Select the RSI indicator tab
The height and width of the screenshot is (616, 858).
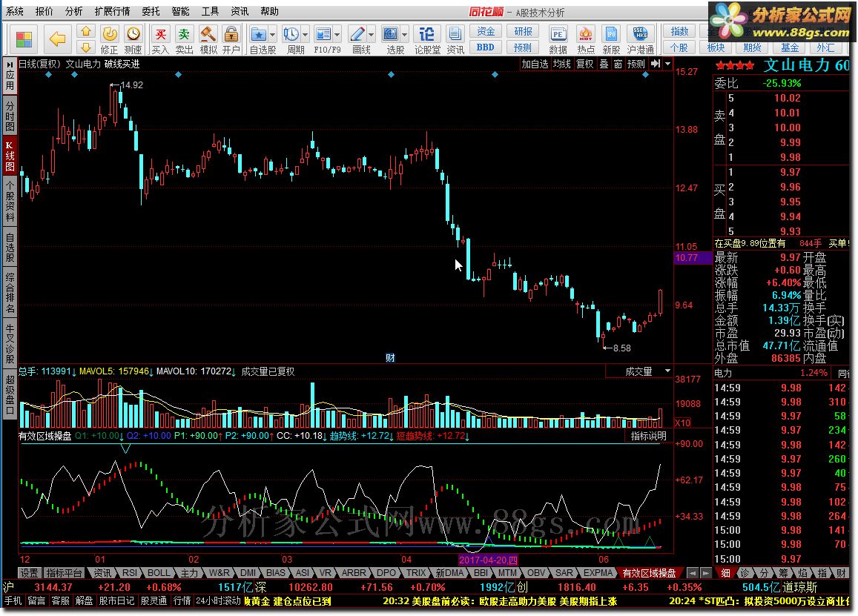130,573
